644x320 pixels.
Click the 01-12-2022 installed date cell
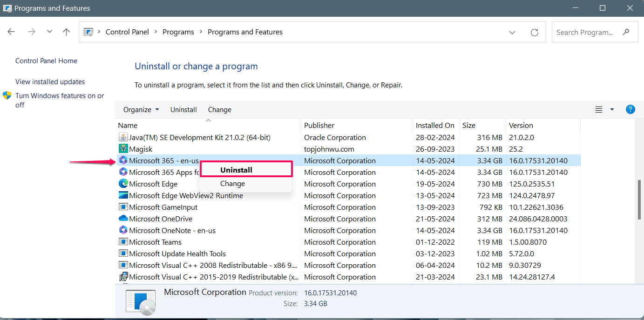[435, 242]
